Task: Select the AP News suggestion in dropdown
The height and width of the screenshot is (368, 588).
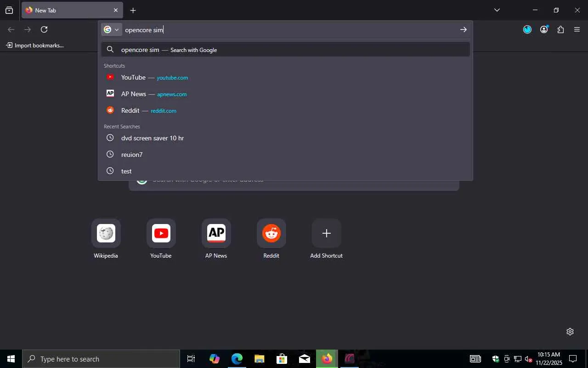Action: click(285, 94)
